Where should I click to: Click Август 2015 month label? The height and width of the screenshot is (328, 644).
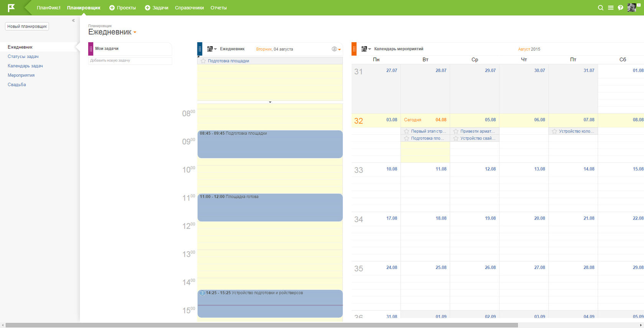[529, 49]
